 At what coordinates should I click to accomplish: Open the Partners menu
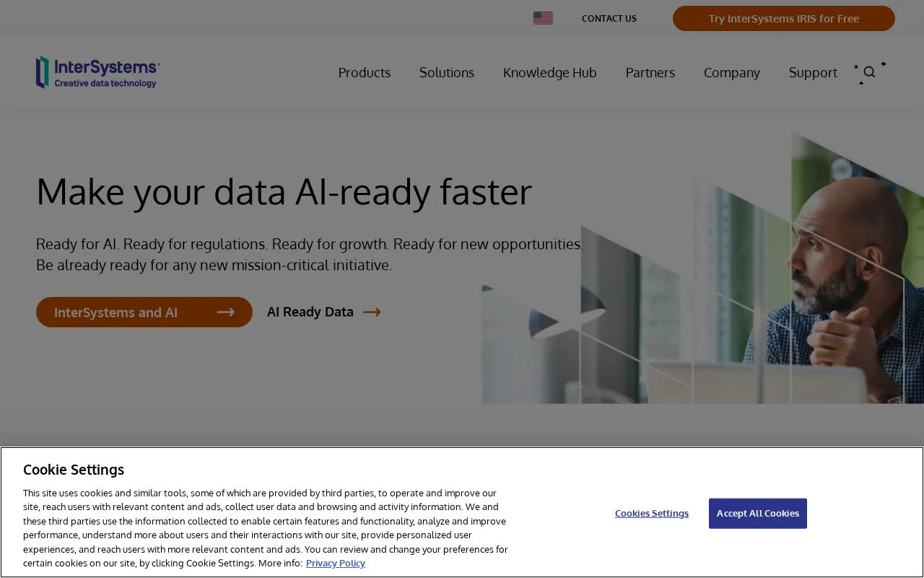[x=650, y=72]
